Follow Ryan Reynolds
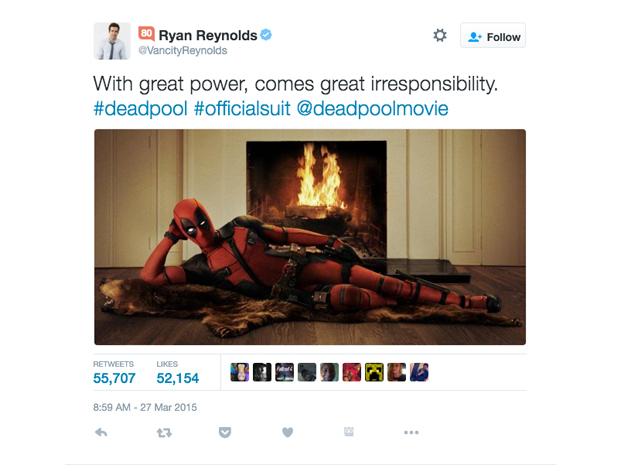This screenshot has height=465, width=620. [493, 36]
